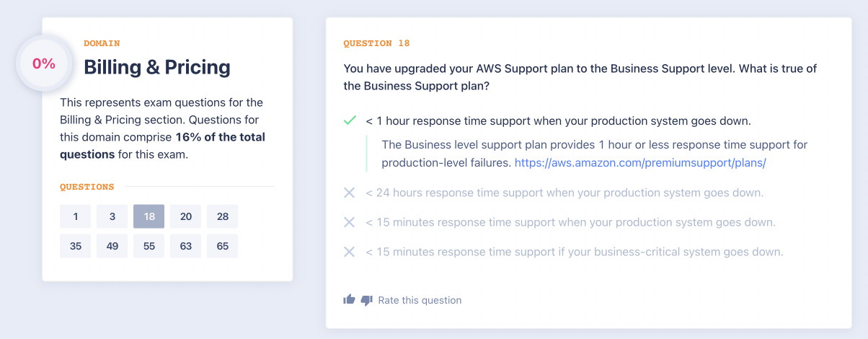Navigate to question 49
This screenshot has width=868, height=339.
tap(112, 246)
